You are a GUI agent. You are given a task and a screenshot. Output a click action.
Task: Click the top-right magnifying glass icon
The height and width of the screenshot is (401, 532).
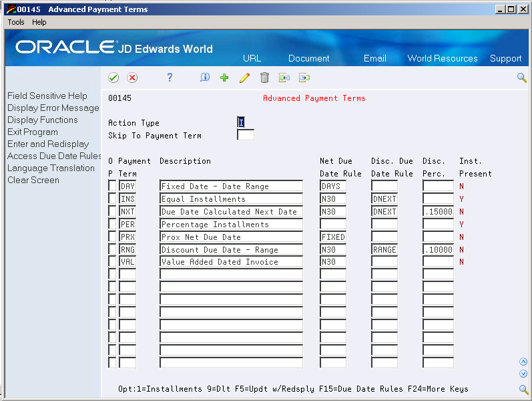[522, 78]
